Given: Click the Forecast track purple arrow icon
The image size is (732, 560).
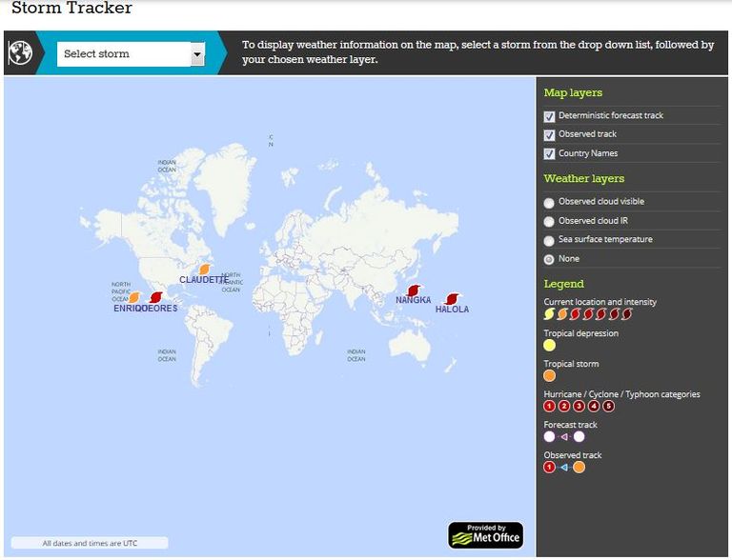Looking at the screenshot, I should pos(564,437).
